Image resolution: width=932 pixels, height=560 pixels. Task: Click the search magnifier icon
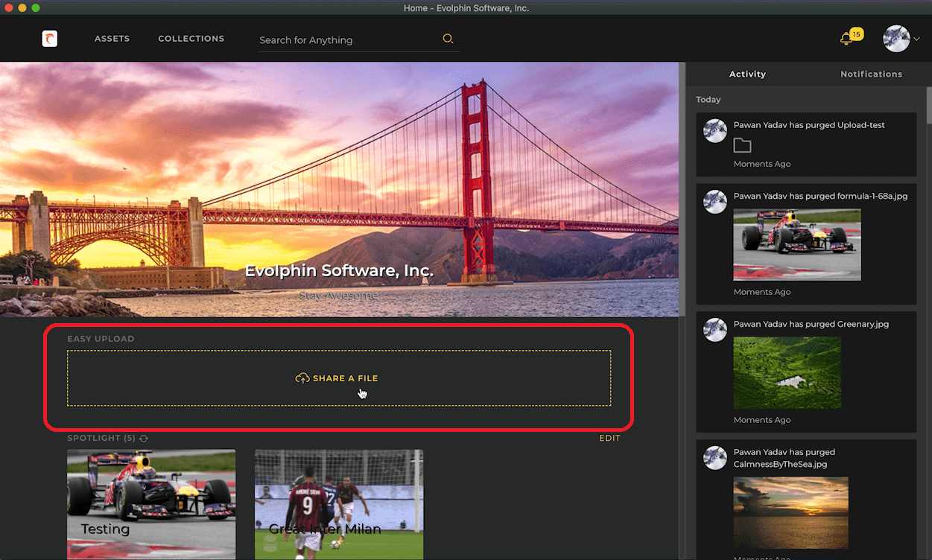click(447, 38)
